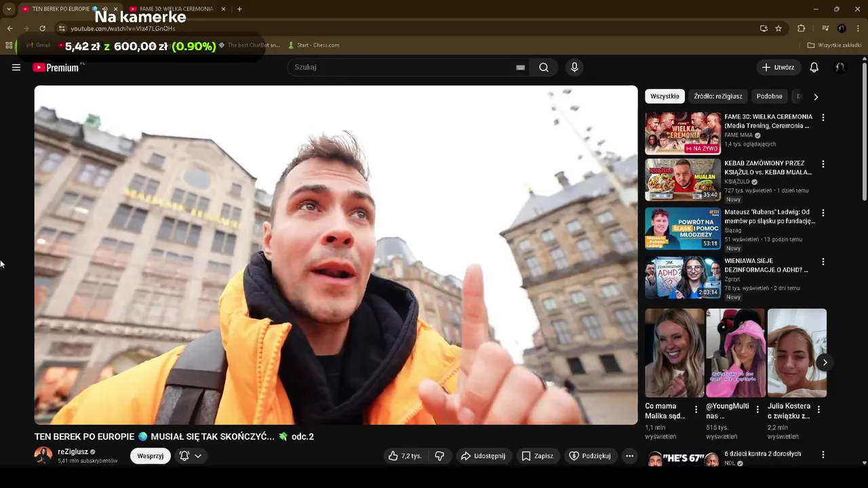
Task: Open options for WIENIAWA SIEJE video
Action: click(x=823, y=262)
